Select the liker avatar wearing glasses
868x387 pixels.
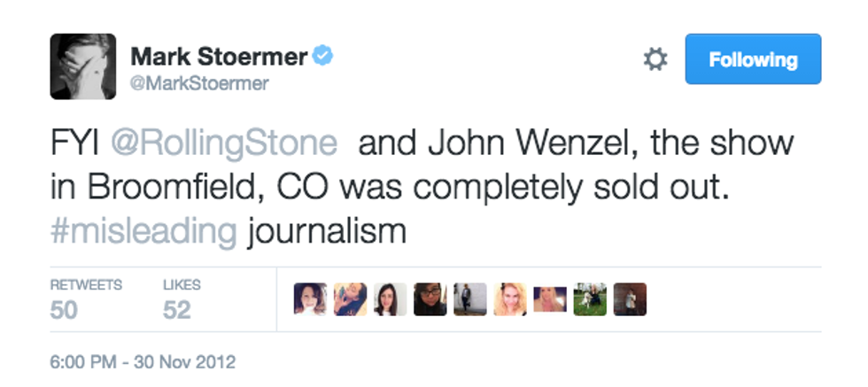(430, 299)
